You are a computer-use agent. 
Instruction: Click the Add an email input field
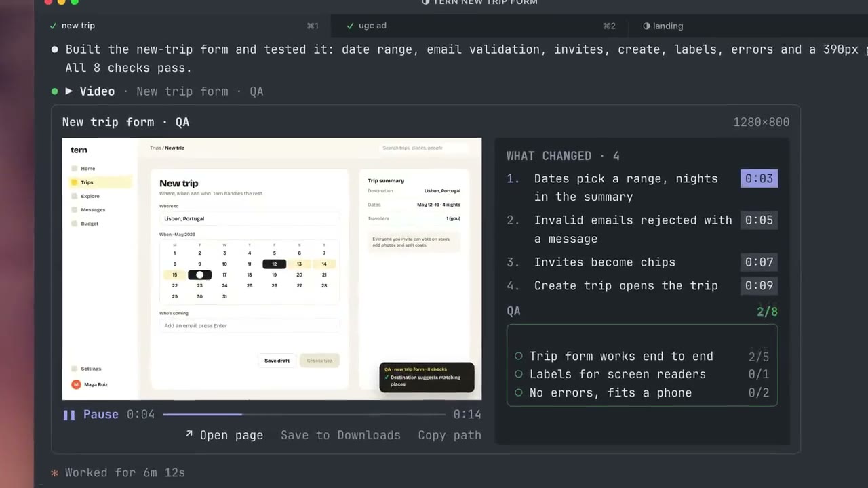tap(249, 325)
